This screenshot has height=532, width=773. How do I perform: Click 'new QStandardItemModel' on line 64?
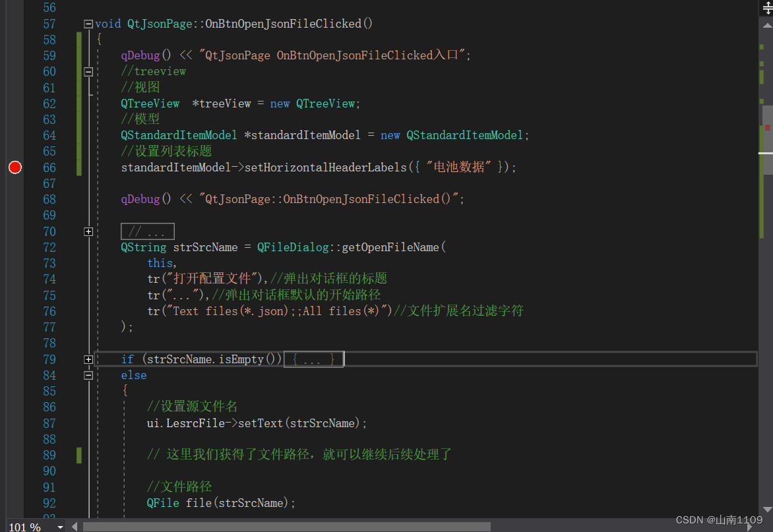click(452, 135)
